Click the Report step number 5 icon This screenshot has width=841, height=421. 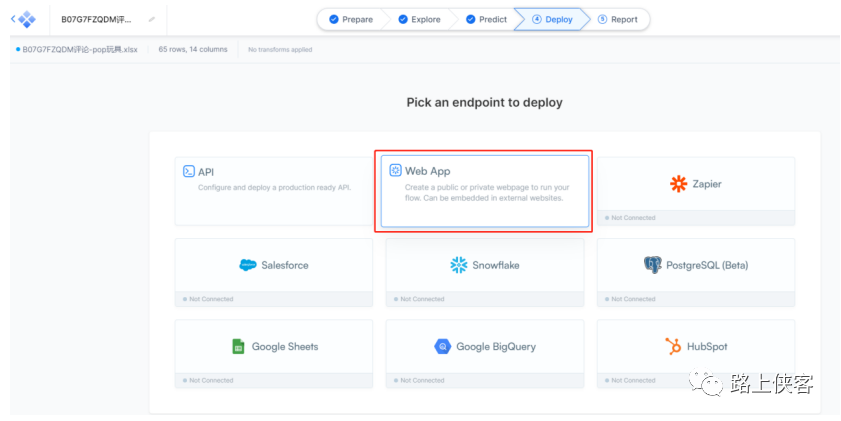pos(602,19)
